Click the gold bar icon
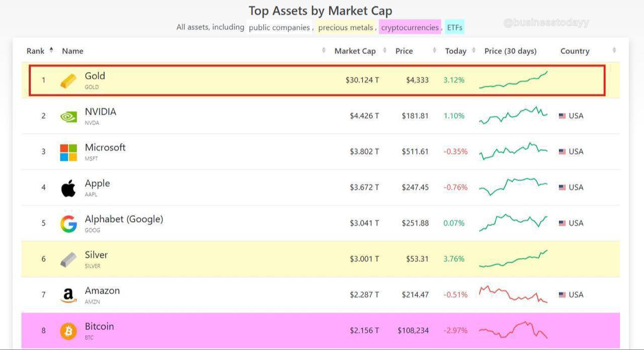The image size is (644, 350). point(68,81)
